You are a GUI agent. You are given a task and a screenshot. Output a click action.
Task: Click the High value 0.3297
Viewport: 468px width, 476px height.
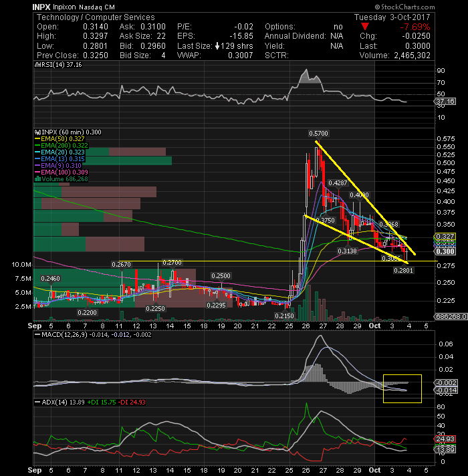96,36
